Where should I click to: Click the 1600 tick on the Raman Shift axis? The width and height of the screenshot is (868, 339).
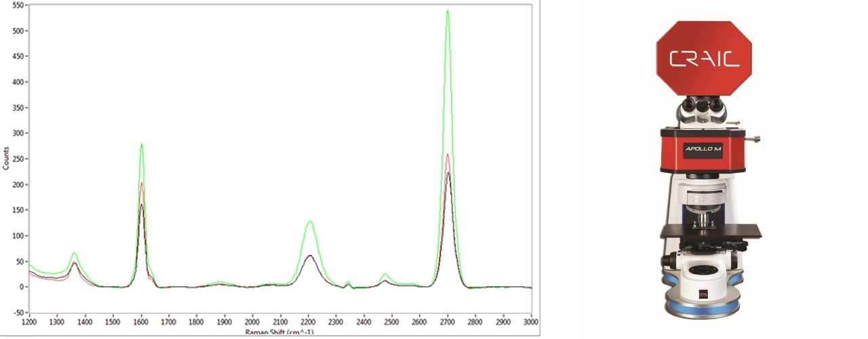coord(141,323)
